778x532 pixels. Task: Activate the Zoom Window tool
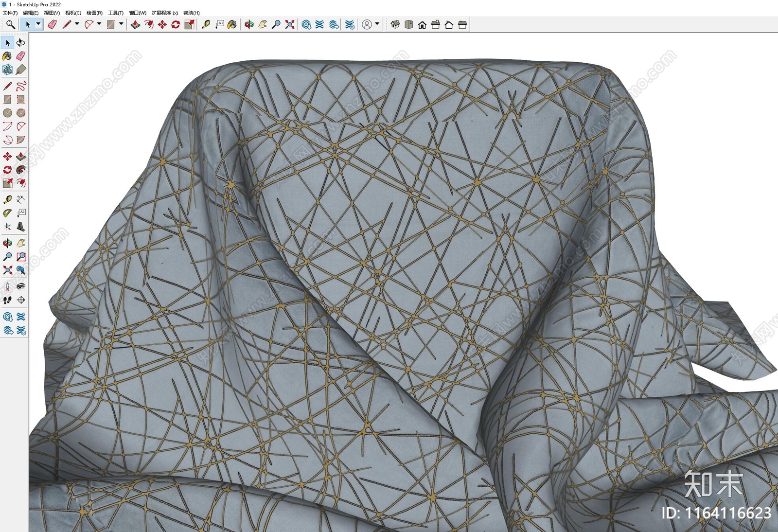tap(21, 257)
